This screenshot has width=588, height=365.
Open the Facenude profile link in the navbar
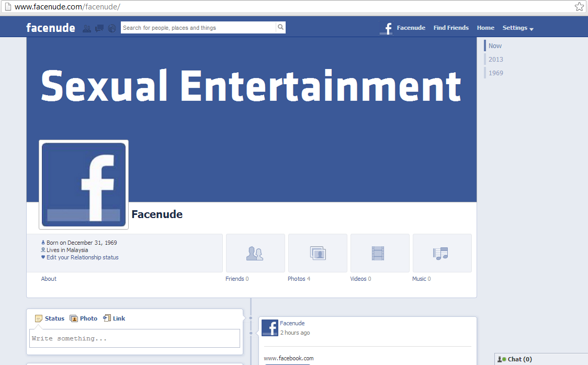(x=411, y=28)
